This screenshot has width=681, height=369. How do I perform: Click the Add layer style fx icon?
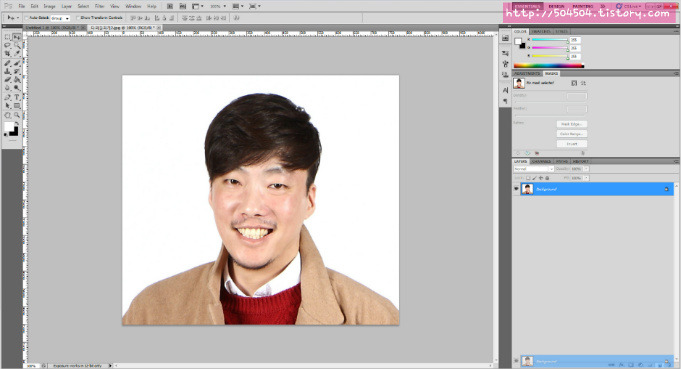point(622,365)
